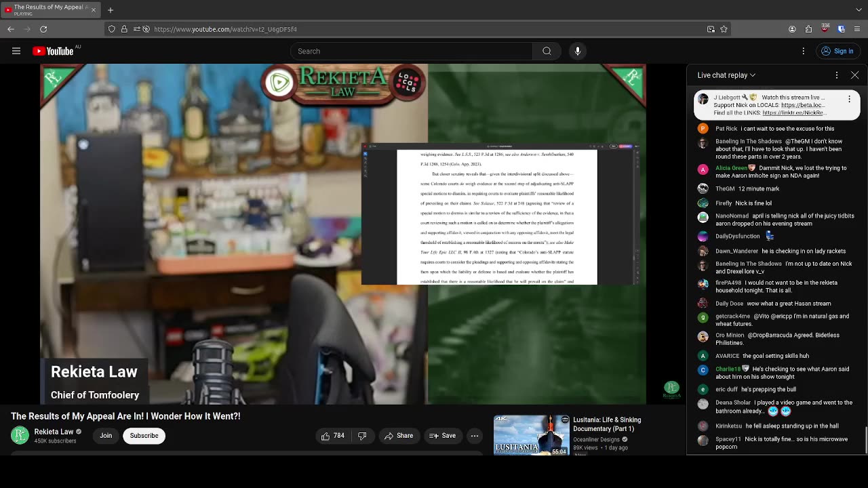Click TheGM '12 minute mark' message
The height and width of the screenshot is (488, 868).
pyautogui.click(x=776, y=188)
